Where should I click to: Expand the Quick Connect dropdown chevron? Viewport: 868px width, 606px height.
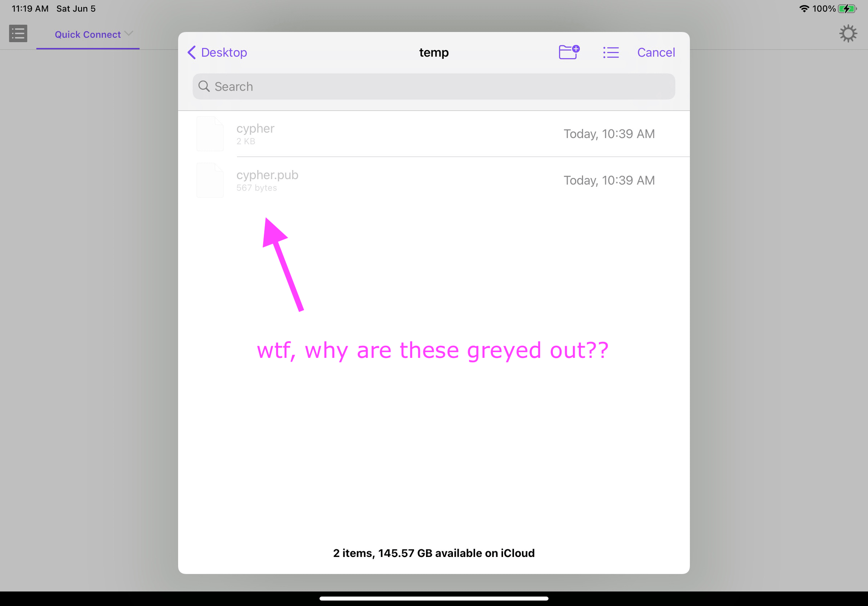point(129,34)
